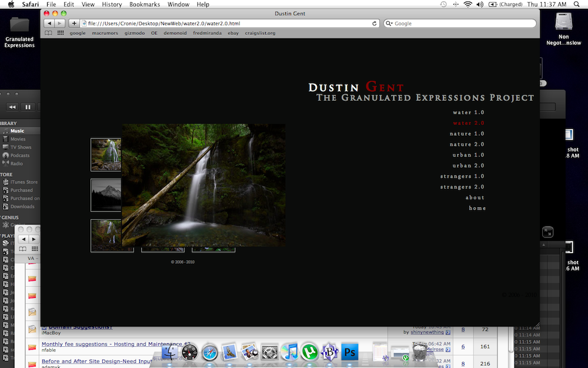Viewport: 588px width, 368px height.
Task: Open craigslist.org bookmark in bookmarks bar
Action: tap(260, 33)
